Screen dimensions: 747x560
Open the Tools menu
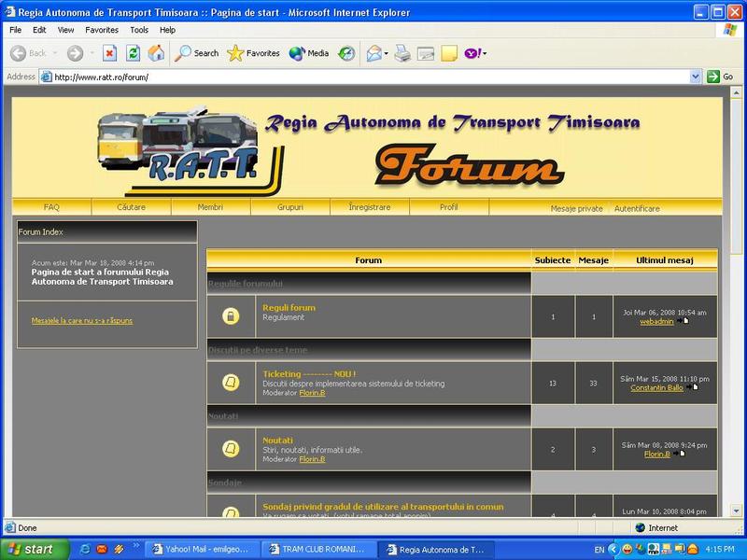pyautogui.click(x=139, y=30)
